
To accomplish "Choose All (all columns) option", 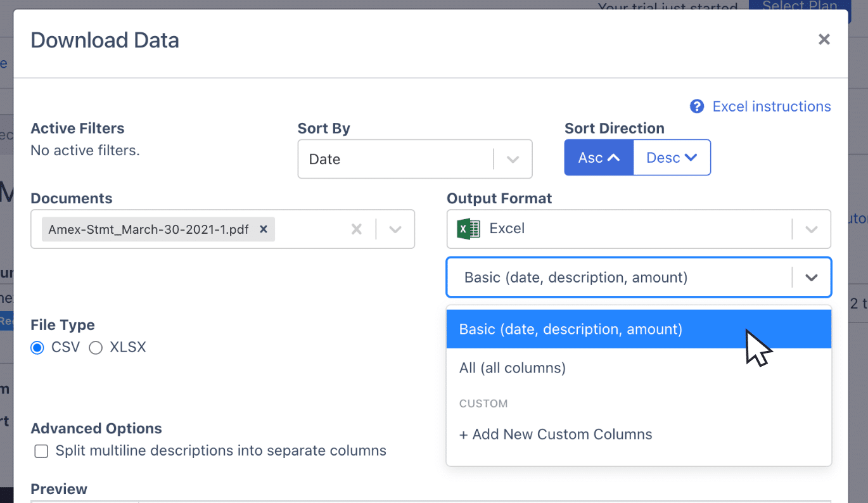I will 639,368.
